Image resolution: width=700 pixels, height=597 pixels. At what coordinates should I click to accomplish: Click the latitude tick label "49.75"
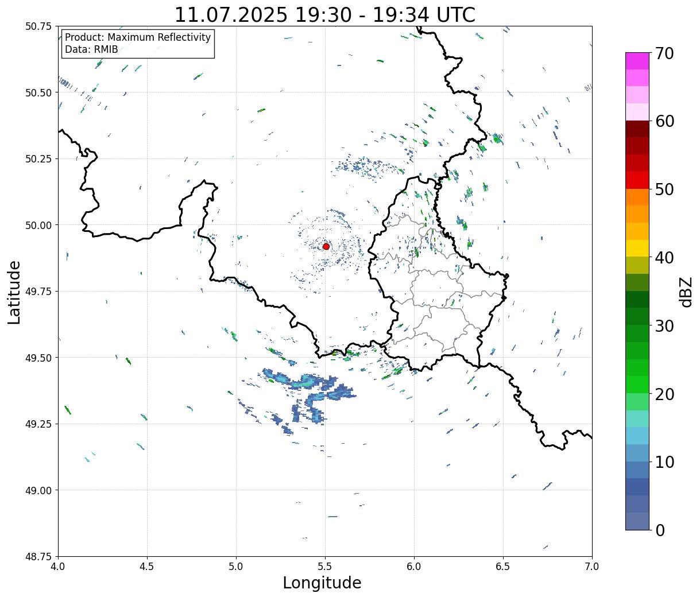click(x=38, y=292)
